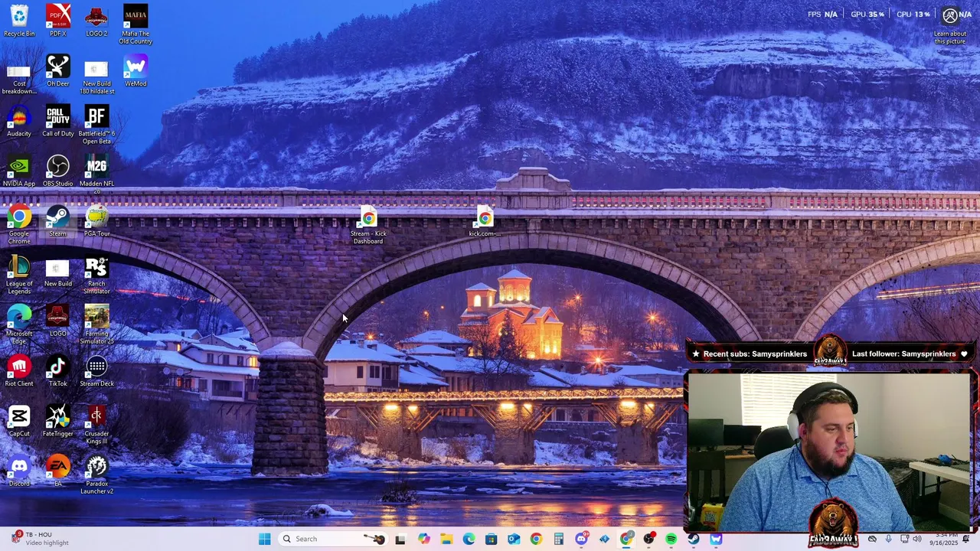980x551 pixels.
Task: Click the microphone tray icon
Action: click(x=888, y=539)
